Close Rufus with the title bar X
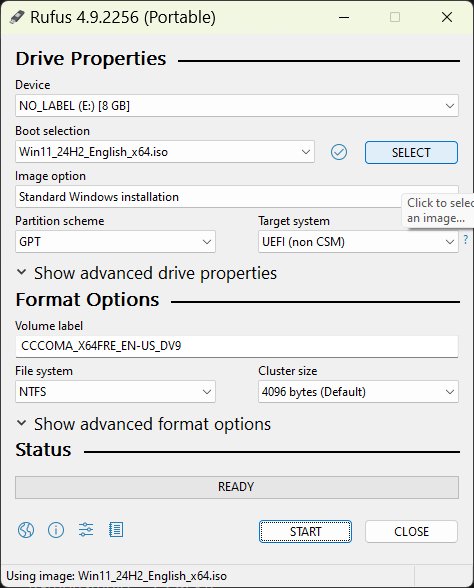The width and height of the screenshot is (474, 588). pos(447,17)
